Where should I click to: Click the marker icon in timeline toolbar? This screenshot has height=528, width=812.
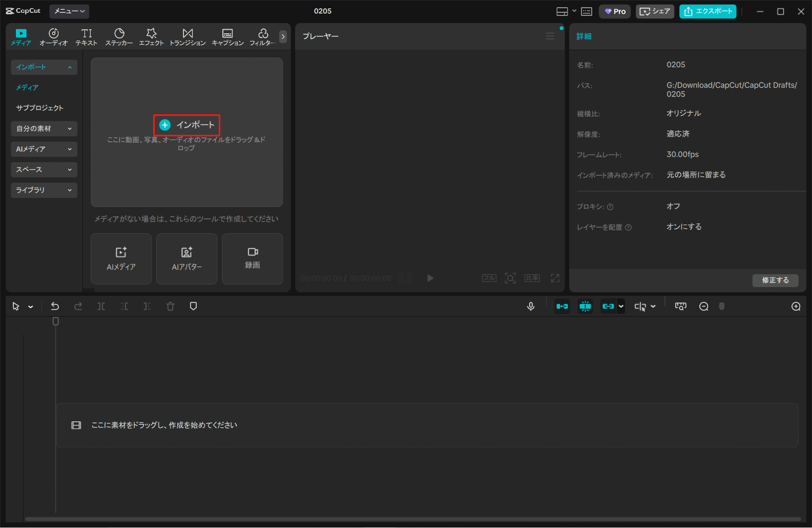point(193,307)
